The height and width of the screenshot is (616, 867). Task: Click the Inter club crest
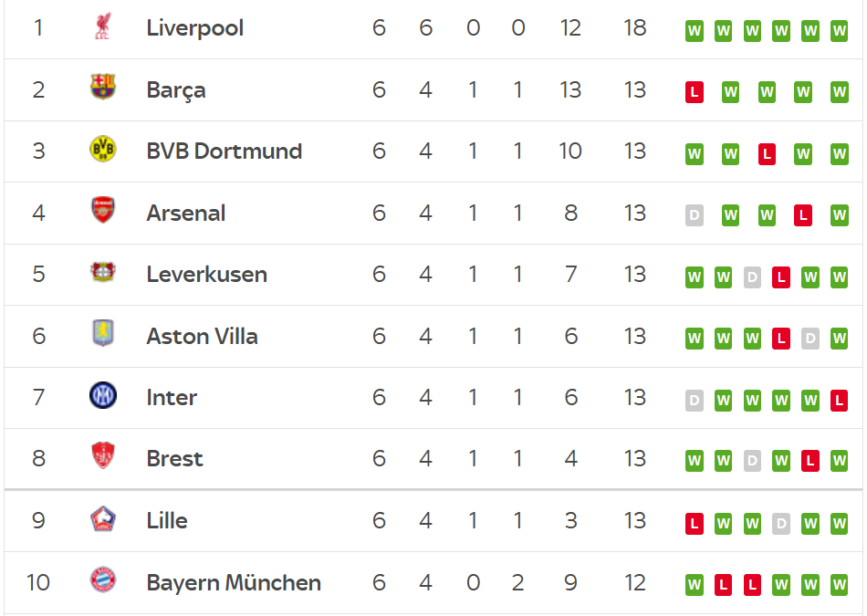click(x=103, y=397)
